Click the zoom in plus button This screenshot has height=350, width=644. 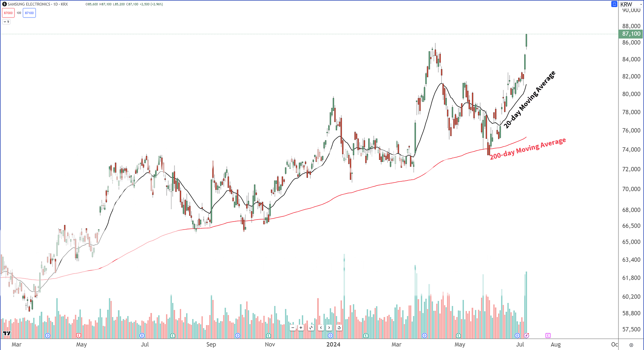coord(301,328)
